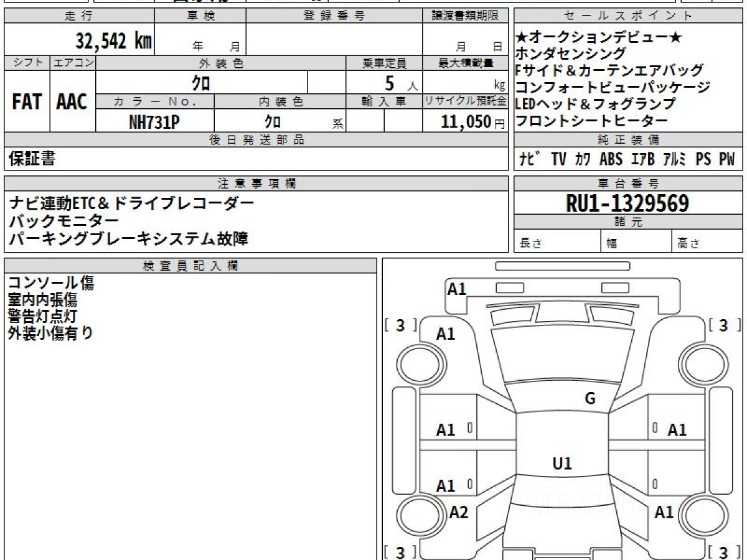Click the exterior color value クロ under 外装色

(200, 82)
